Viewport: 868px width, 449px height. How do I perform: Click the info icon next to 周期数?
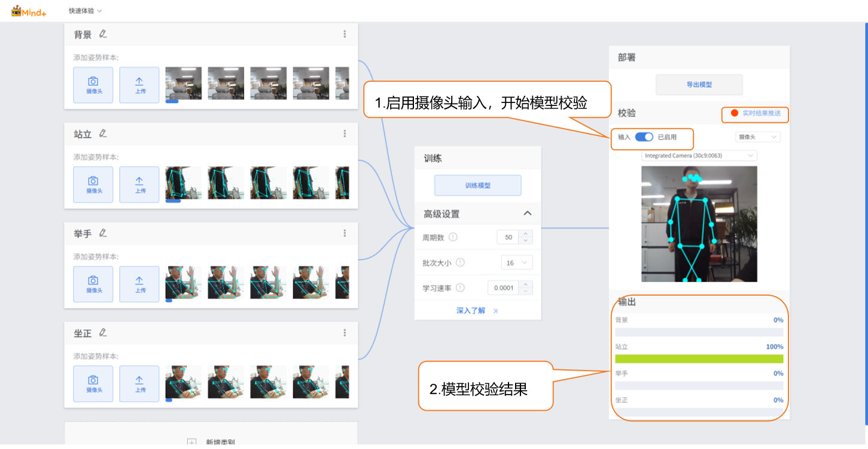(453, 237)
